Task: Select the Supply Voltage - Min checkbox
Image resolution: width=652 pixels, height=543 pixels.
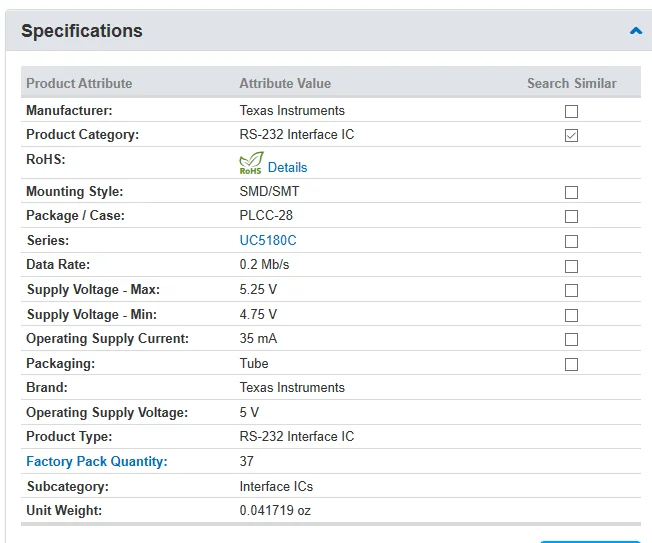Action: [571, 316]
